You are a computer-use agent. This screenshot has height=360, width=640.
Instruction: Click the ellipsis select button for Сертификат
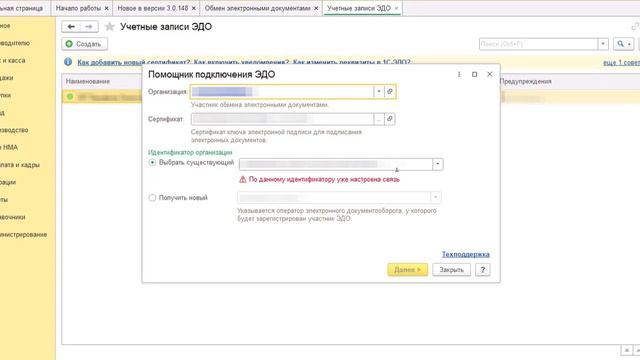379,119
